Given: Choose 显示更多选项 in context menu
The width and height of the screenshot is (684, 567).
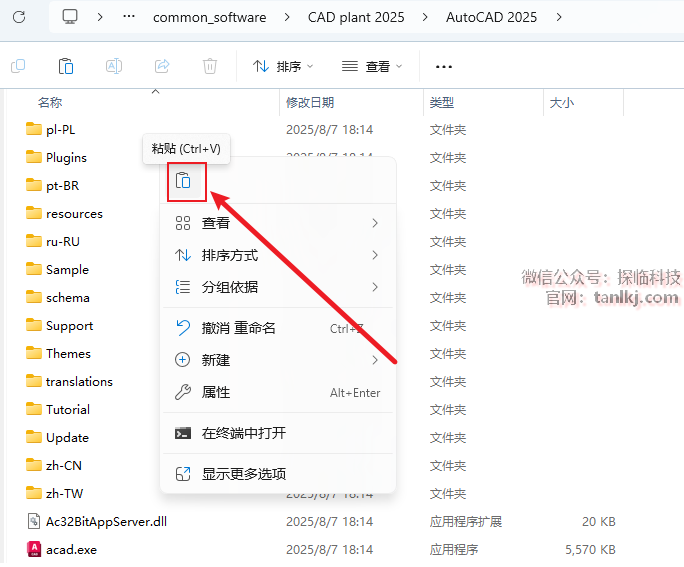Looking at the screenshot, I should pos(277,474).
